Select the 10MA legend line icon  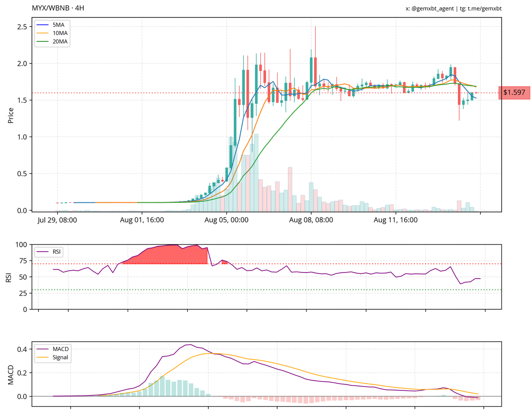click(x=42, y=34)
